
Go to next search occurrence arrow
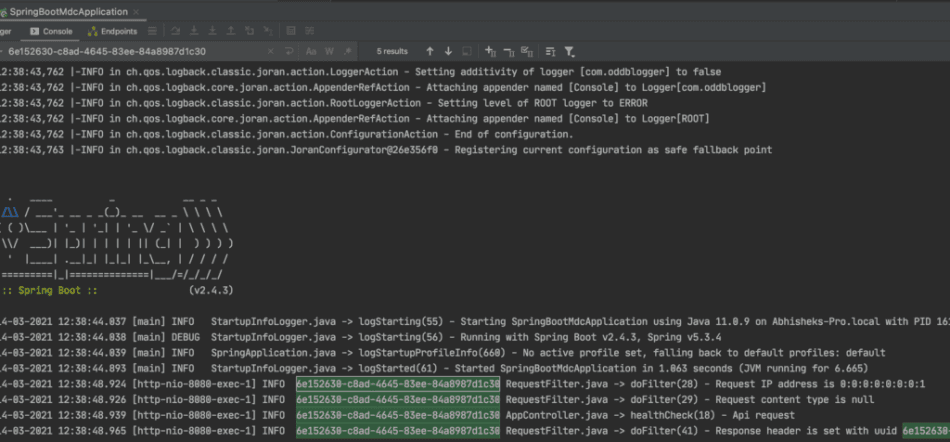[448, 51]
